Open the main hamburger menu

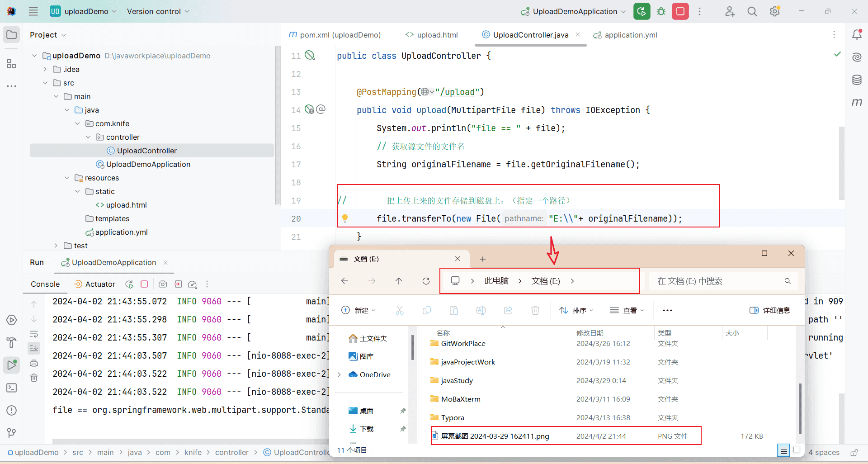tap(33, 11)
